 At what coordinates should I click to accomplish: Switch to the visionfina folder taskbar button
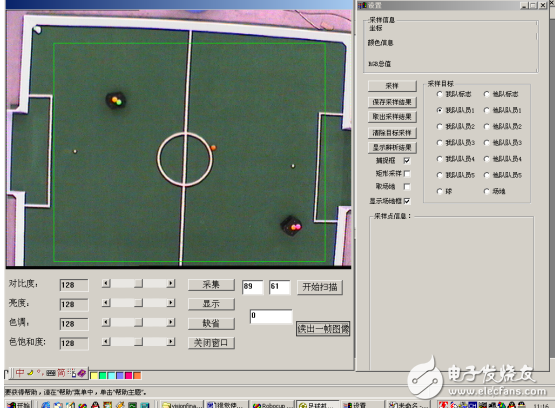[182, 404]
